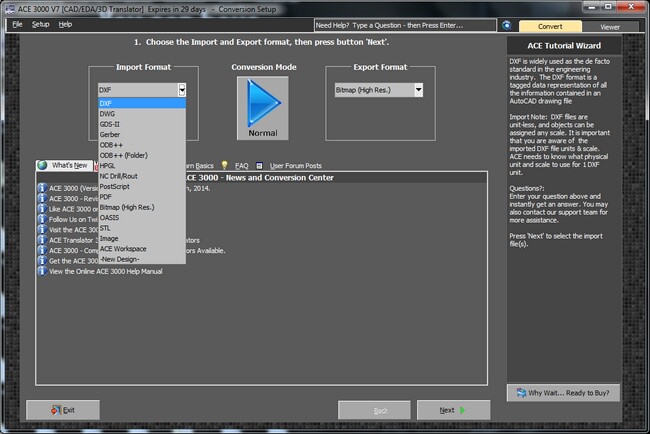Select Bitmap (High Res.) in import list
The width and height of the screenshot is (650, 434).
coord(142,207)
